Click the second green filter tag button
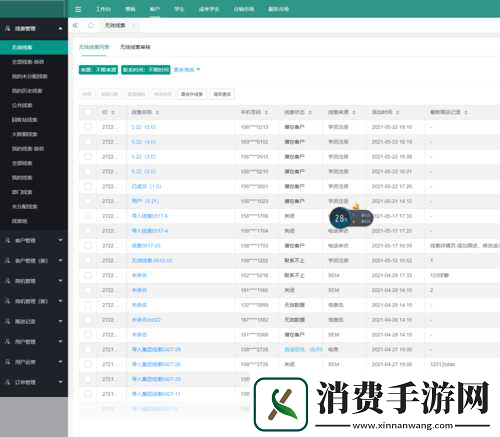Screen dimensions: 500x437 click(146, 69)
